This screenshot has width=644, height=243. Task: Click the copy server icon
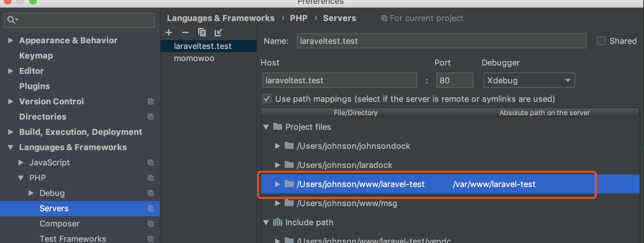(202, 32)
